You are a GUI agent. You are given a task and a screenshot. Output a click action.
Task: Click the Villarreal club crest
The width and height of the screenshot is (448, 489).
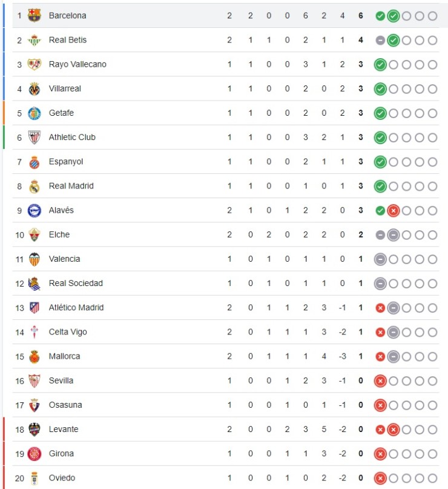[x=35, y=88]
